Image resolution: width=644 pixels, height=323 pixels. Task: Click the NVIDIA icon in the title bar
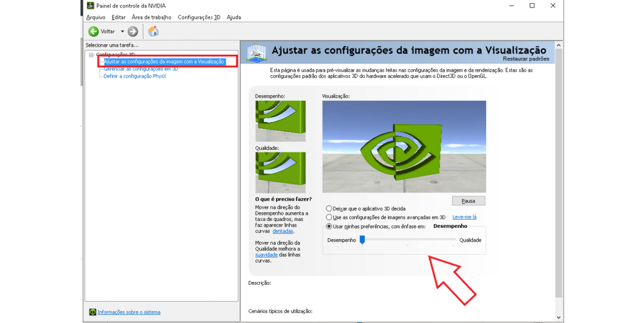pyautogui.click(x=89, y=6)
